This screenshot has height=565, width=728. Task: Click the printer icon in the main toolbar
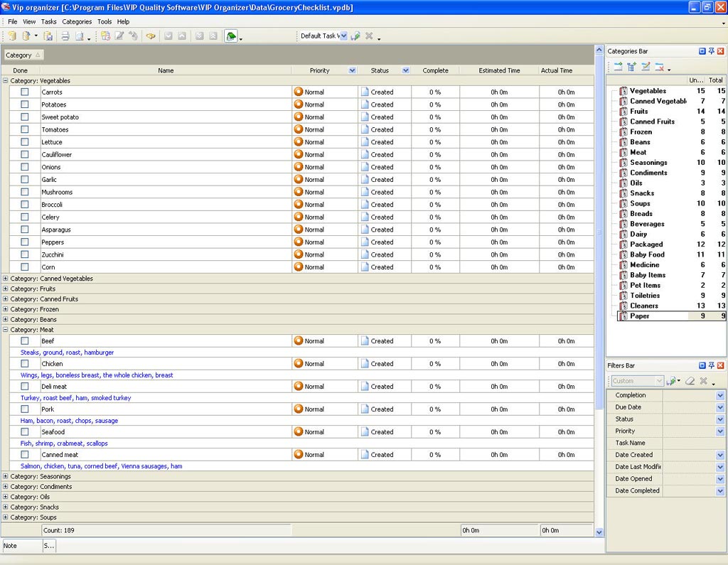click(65, 36)
